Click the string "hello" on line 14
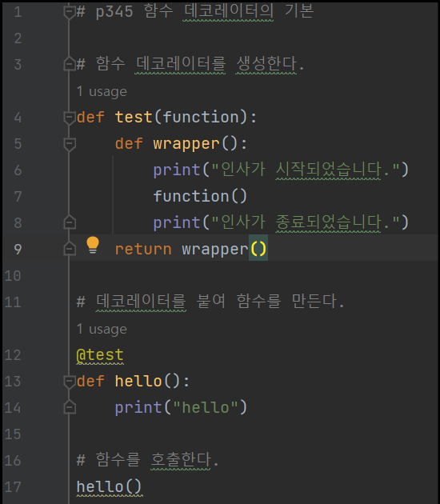The image size is (440, 504). click(206, 407)
